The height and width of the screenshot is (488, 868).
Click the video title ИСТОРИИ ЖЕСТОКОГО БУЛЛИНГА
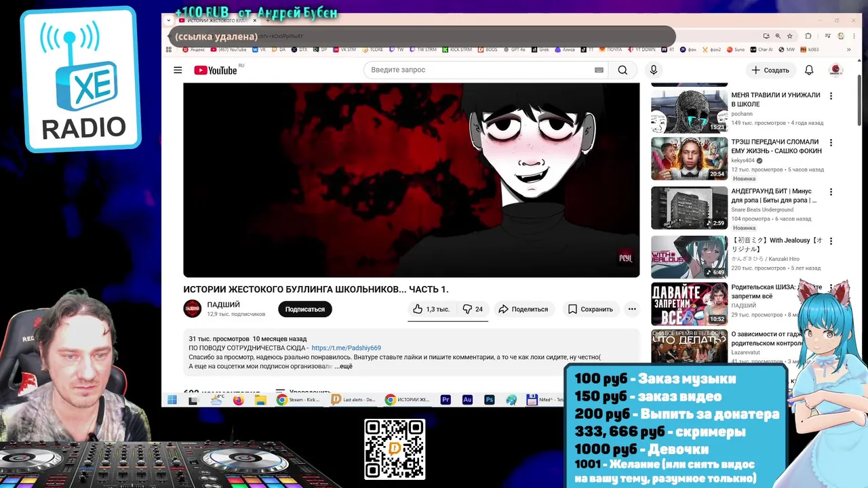click(316, 289)
